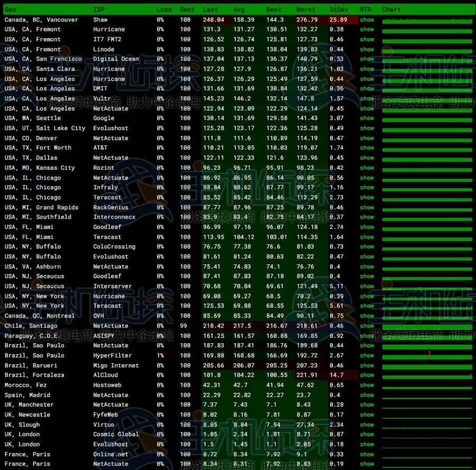The height and width of the screenshot is (470, 476).
Task: Open MTR show for Kansas City Rozint
Action: click(x=367, y=168)
